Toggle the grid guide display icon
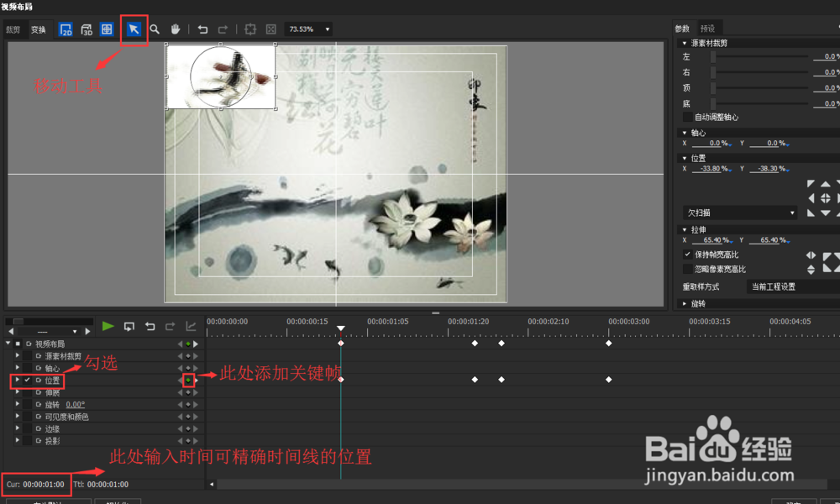Screen dimensions: 840x504 [x=107, y=29]
